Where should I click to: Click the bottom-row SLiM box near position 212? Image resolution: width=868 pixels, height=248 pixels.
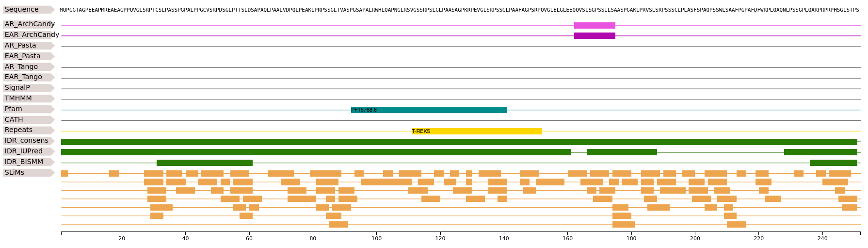coord(737,224)
